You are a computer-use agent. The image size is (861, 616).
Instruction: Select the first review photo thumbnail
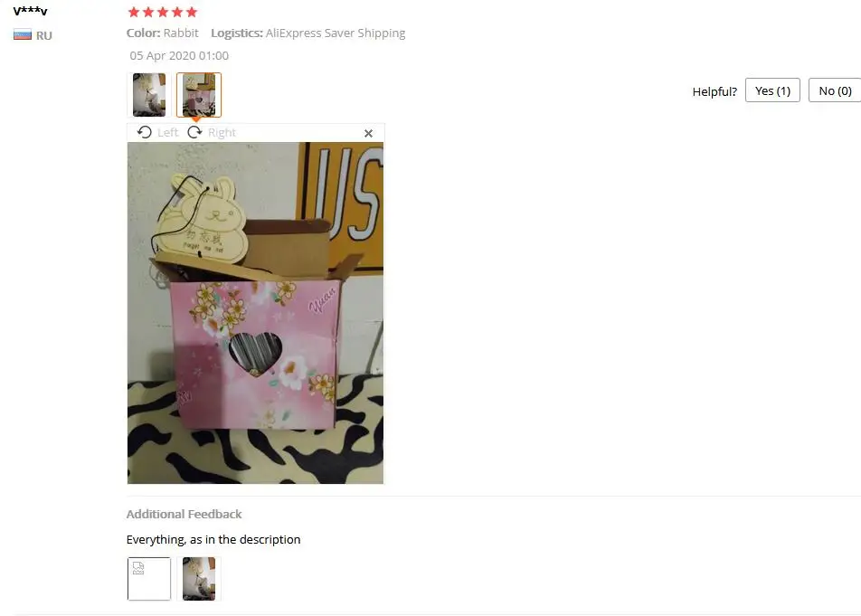(x=149, y=94)
